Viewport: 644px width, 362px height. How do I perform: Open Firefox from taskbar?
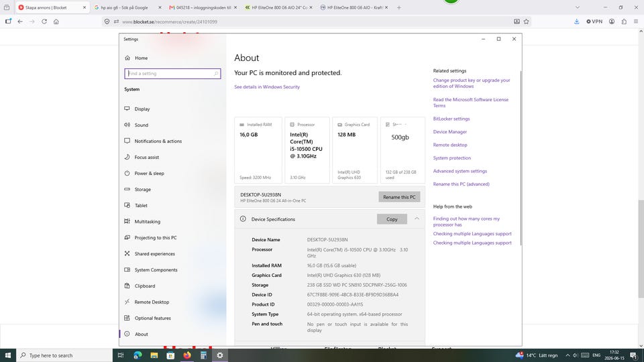pyautogui.click(x=187, y=355)
